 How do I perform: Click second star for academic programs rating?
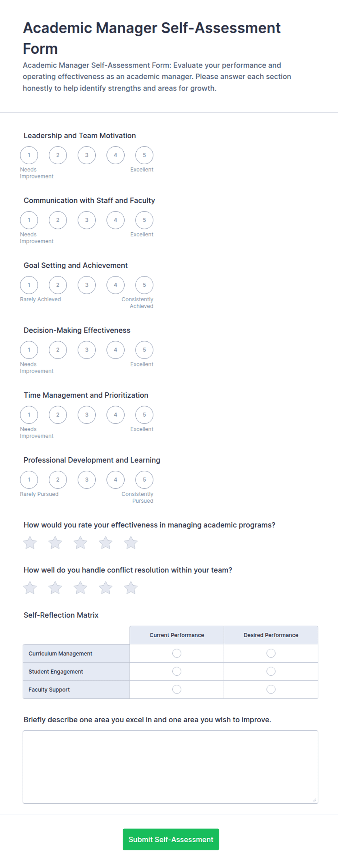(55, 543)
